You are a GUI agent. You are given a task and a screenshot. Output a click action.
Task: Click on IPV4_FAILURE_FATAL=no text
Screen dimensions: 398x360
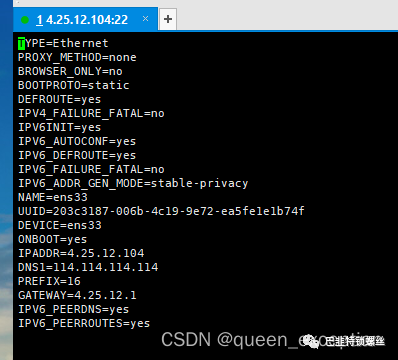91,113
